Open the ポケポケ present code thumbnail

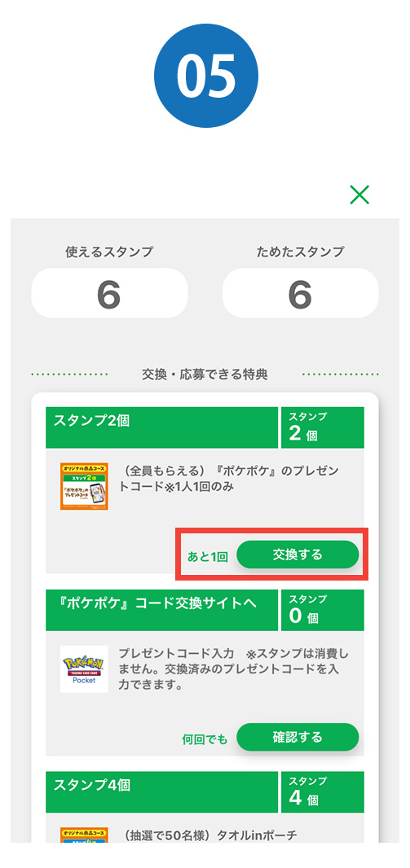click(x=84, y=487)
